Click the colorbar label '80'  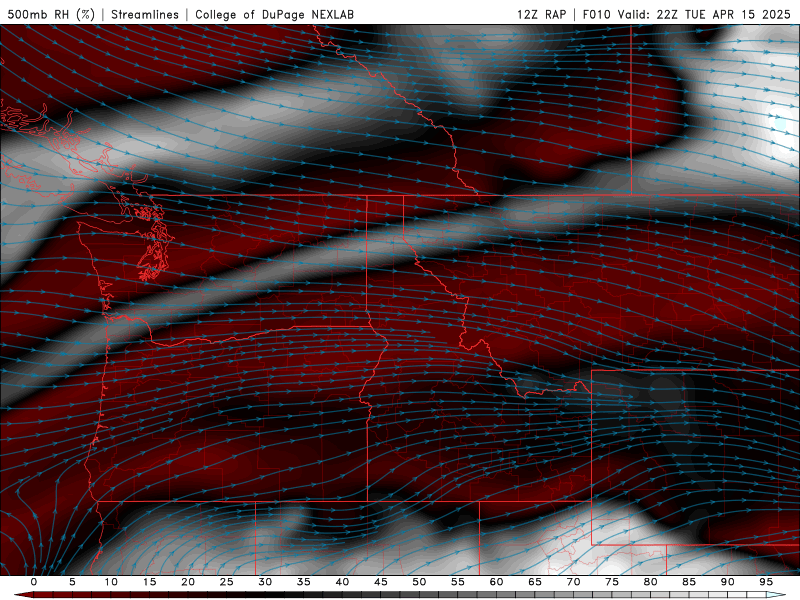pos(651,582)
